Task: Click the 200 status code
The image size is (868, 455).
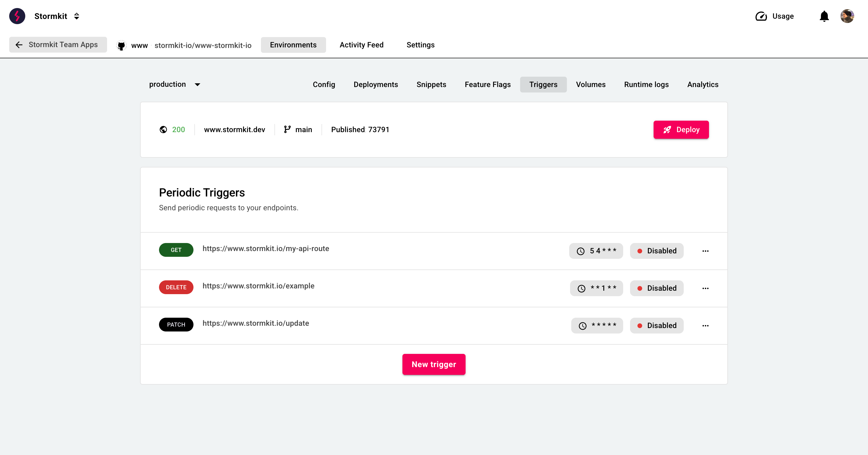Action: pyautogui.click(x=178, y=130)
